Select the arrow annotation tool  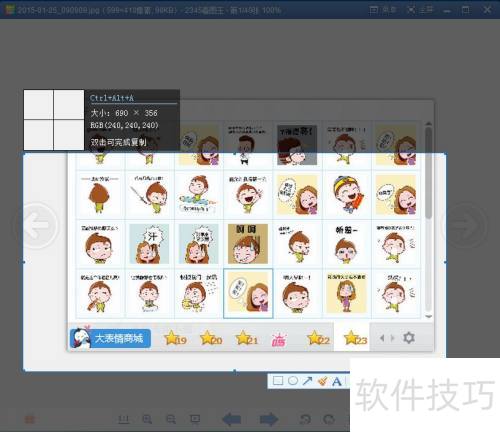[x=307, y=381]
